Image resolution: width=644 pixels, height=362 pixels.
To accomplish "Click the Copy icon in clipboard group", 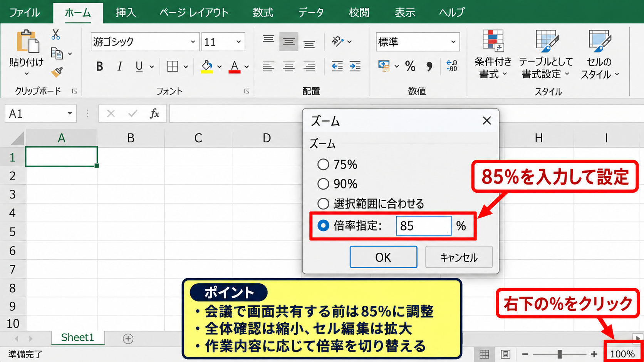I will pos(57,53).
